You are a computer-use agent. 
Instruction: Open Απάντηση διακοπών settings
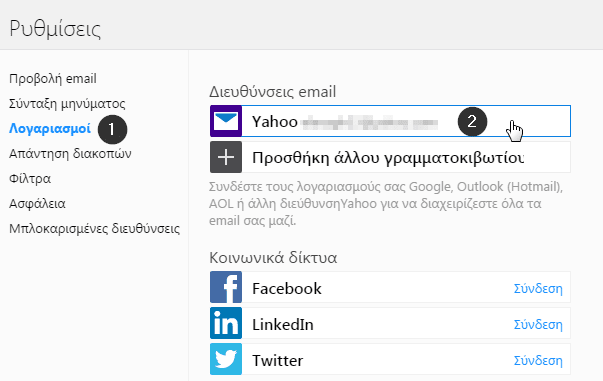pos(70,154)
